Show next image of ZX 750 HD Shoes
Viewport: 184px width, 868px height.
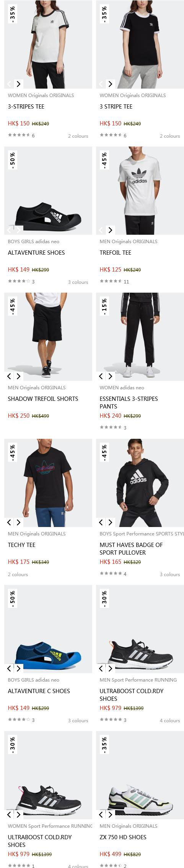point(110,814)
